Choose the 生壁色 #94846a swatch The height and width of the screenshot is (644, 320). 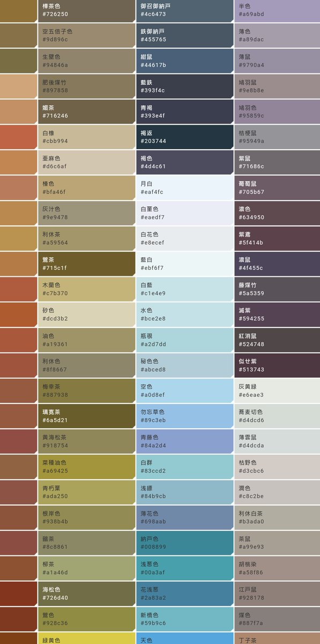[86, 61]
